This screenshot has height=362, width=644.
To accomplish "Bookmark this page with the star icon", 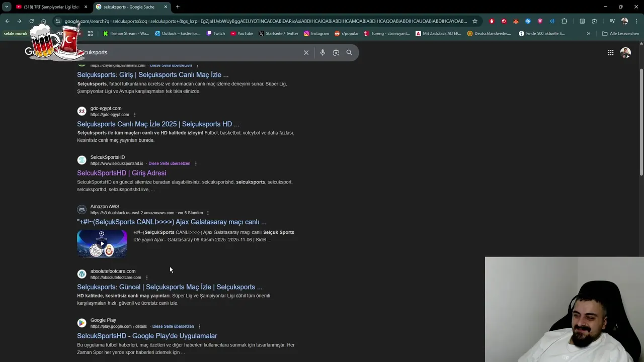I will (x=474, y=21).
